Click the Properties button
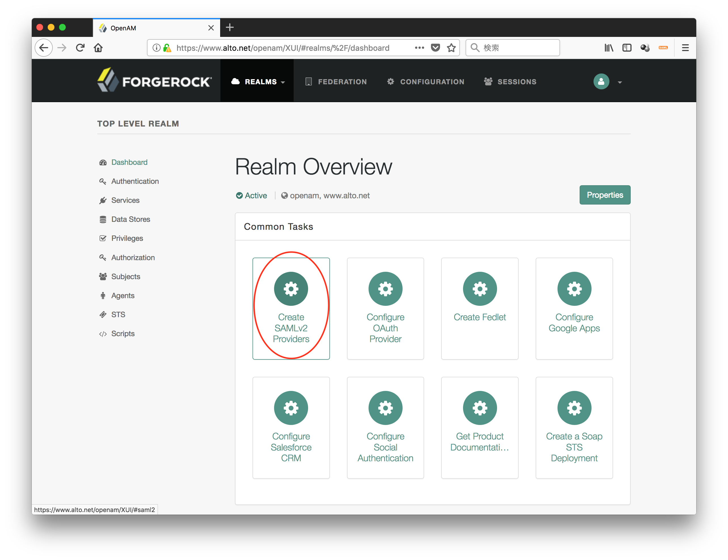Viewport: 728px width, 560px height. click(605, 195)
